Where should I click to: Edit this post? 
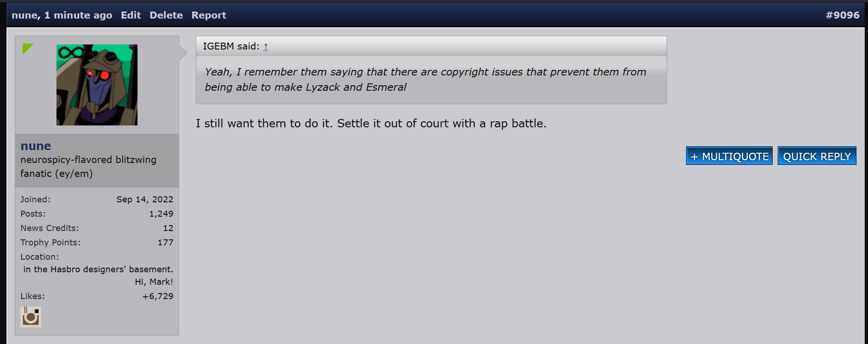tap(131, 15)
